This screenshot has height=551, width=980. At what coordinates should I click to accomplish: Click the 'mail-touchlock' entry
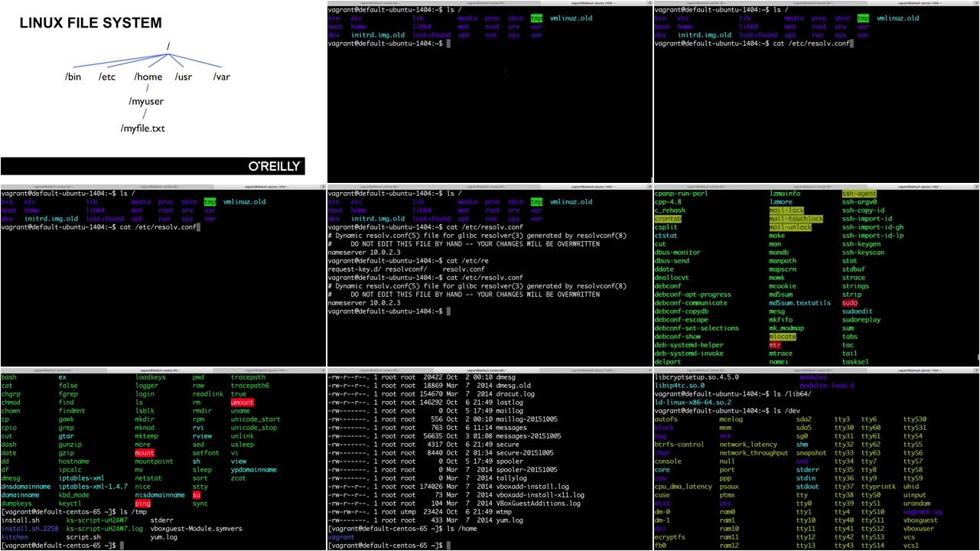pos(796,219)
